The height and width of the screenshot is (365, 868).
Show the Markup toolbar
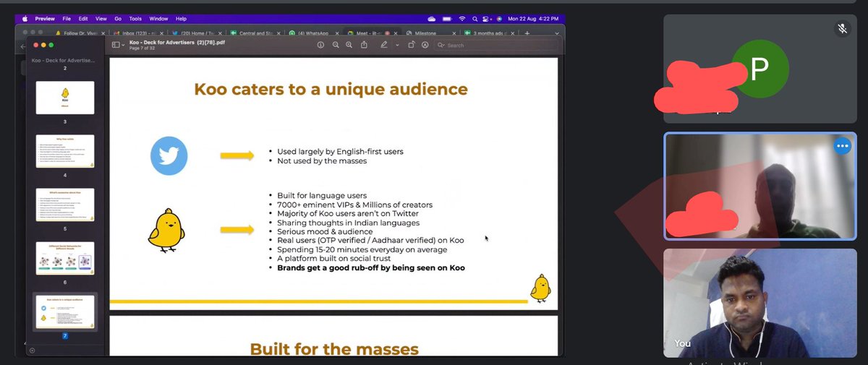[425, 45]
